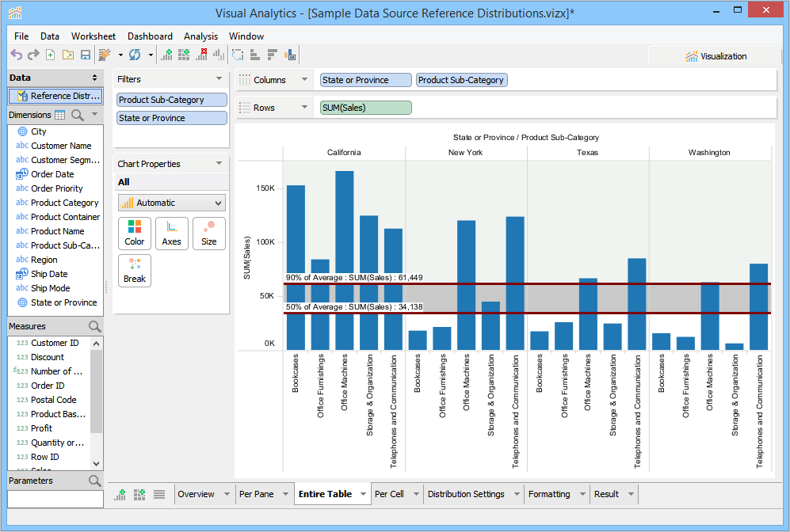Open the Columns shelf dropdown arrow

304,80
